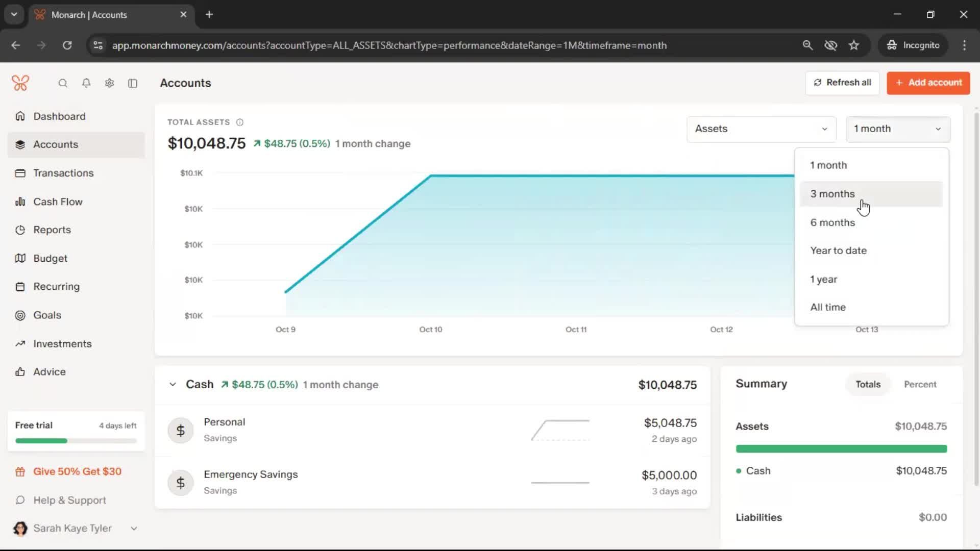Click the Personal account dollar icon

180,431
